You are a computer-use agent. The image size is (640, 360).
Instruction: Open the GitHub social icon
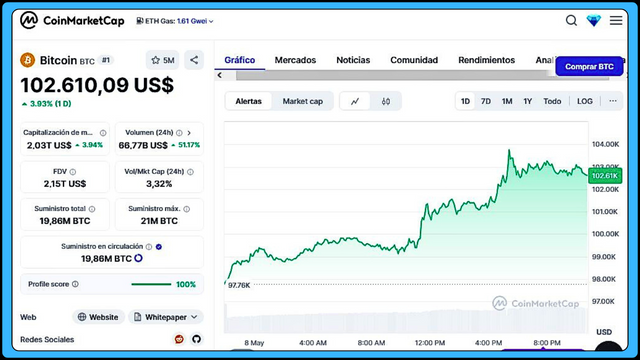(x=196, y=339)
